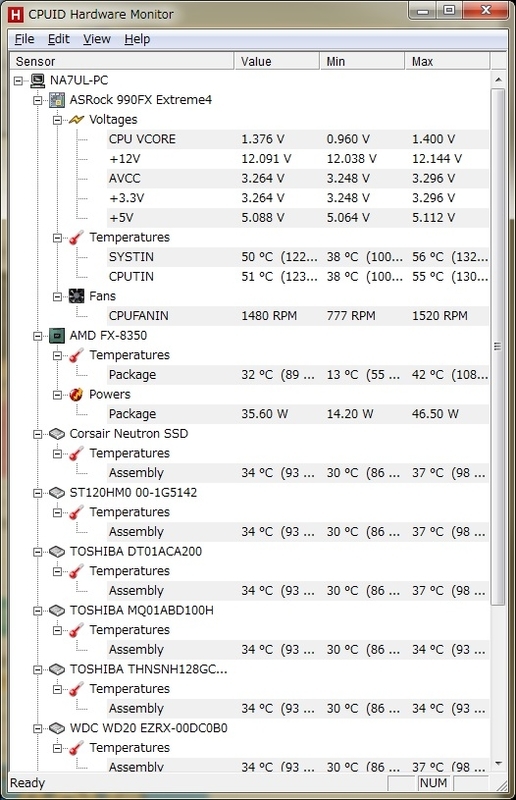Open the Help menu

coord(137,39)
